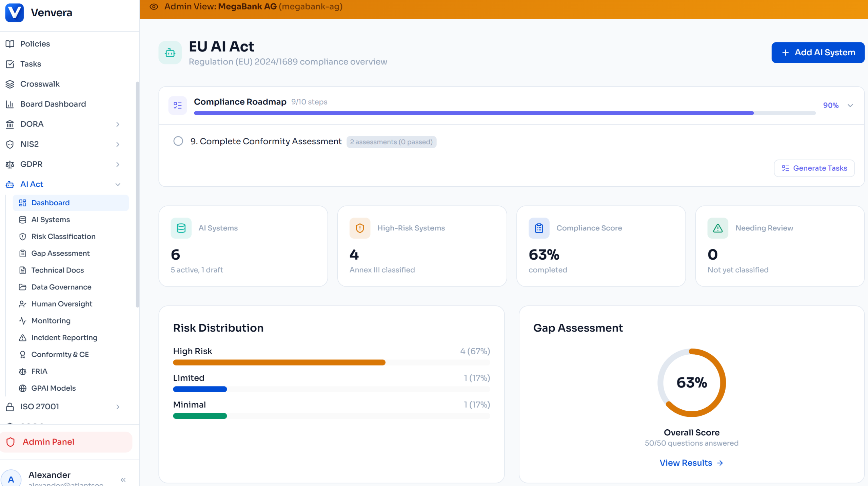Open Board Dashboard from sidebar
The image size is (868, 486).
pyautogui.click(x=53, y=104)
